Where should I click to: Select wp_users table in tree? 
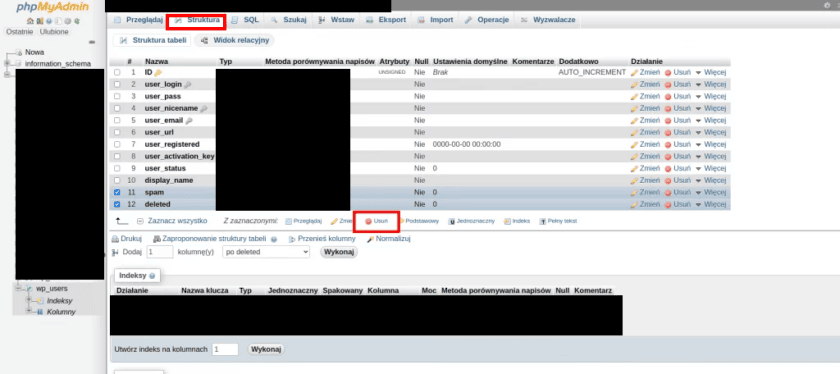[51, 288]
